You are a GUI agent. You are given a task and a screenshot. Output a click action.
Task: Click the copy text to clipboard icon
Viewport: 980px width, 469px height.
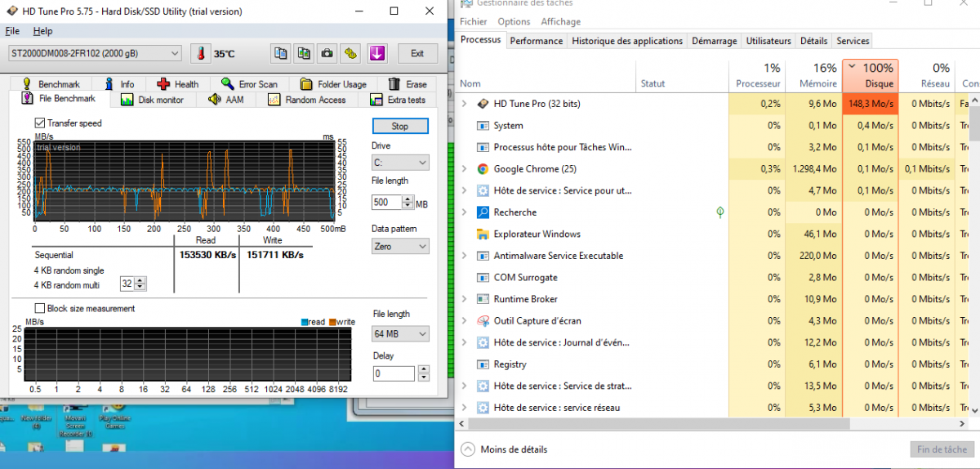tap(280, 54)
